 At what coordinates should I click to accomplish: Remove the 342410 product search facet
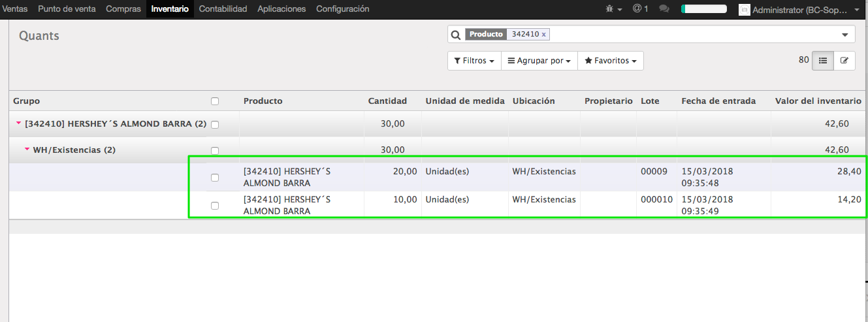point(544,35)
